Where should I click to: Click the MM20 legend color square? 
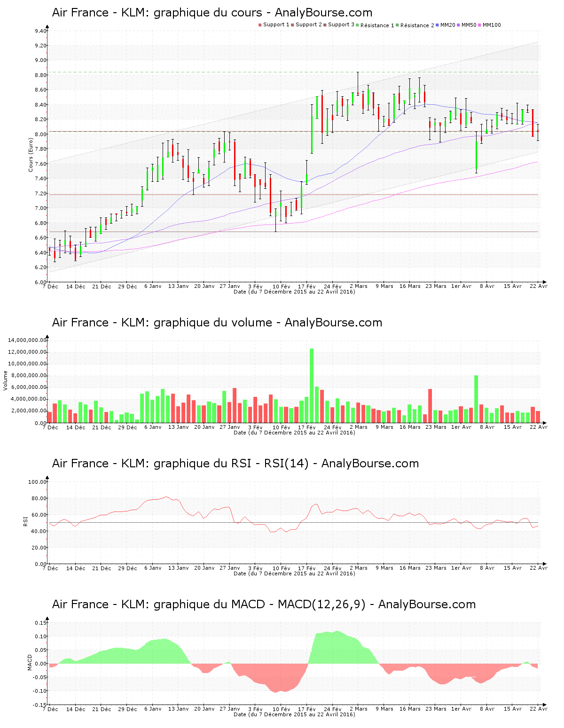tap(438, 25)
